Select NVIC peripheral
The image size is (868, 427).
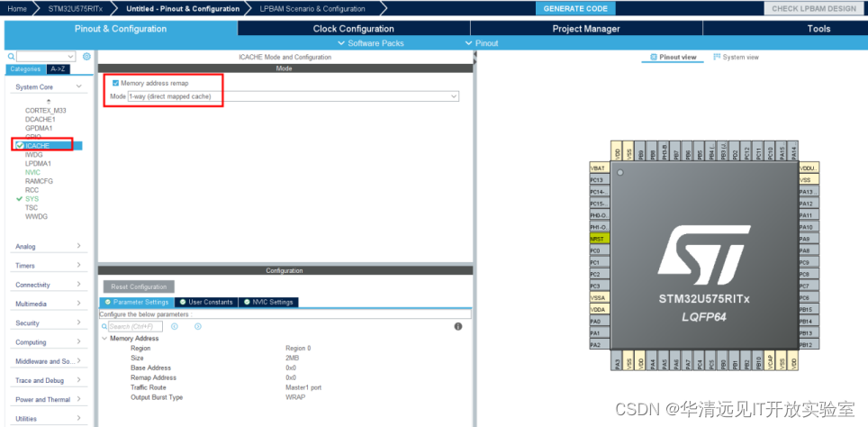tap(32, 172)
